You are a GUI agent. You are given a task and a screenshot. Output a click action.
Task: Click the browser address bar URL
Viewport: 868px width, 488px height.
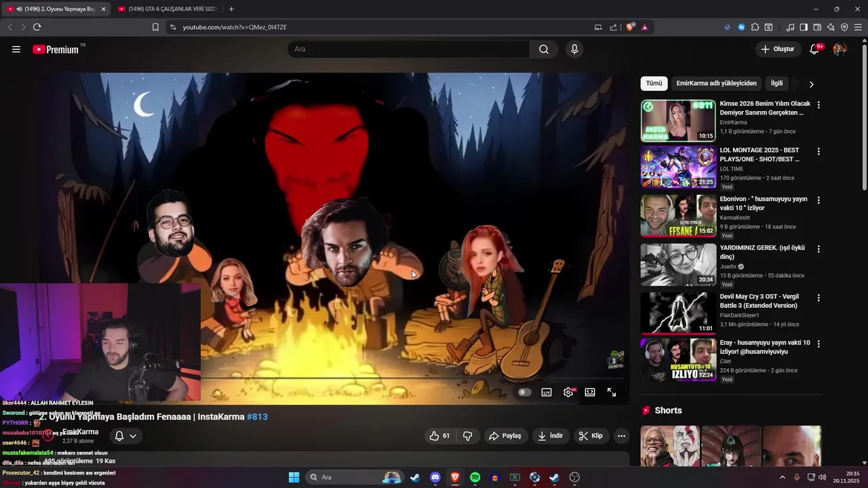click(x=235, y=27)
